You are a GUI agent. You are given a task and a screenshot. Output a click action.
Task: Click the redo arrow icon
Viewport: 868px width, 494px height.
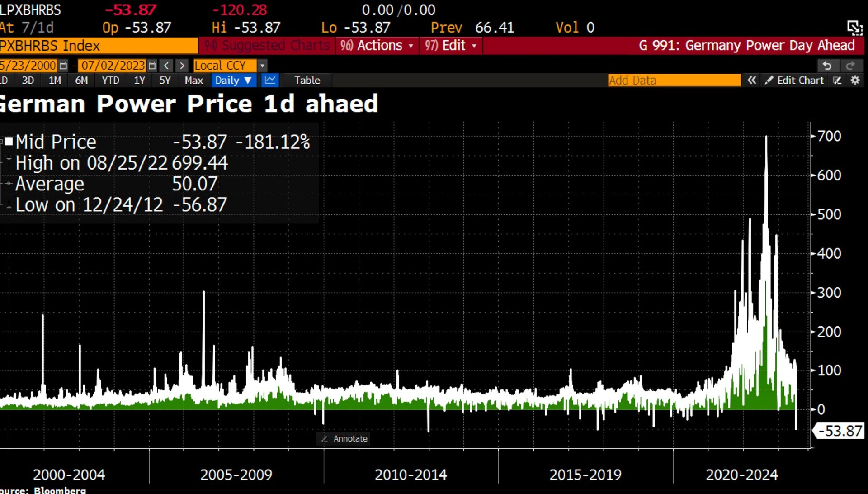click(x=851, y=66)
